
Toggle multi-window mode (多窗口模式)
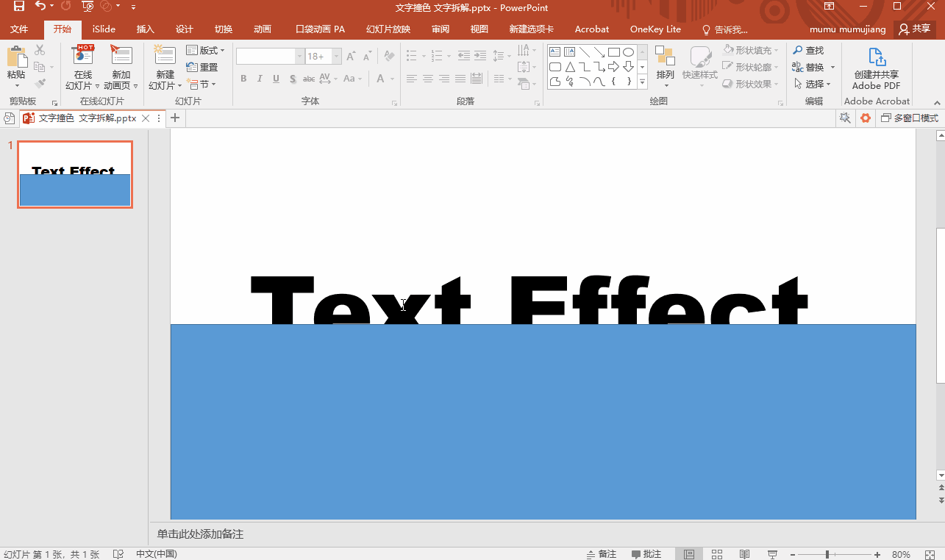[910, 118]
